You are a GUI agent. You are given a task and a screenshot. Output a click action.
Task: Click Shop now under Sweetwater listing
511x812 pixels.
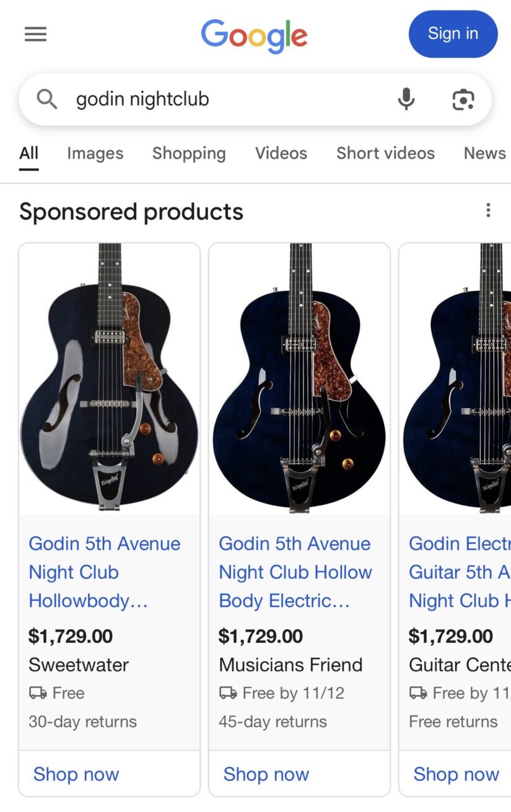tap(76, 774)
